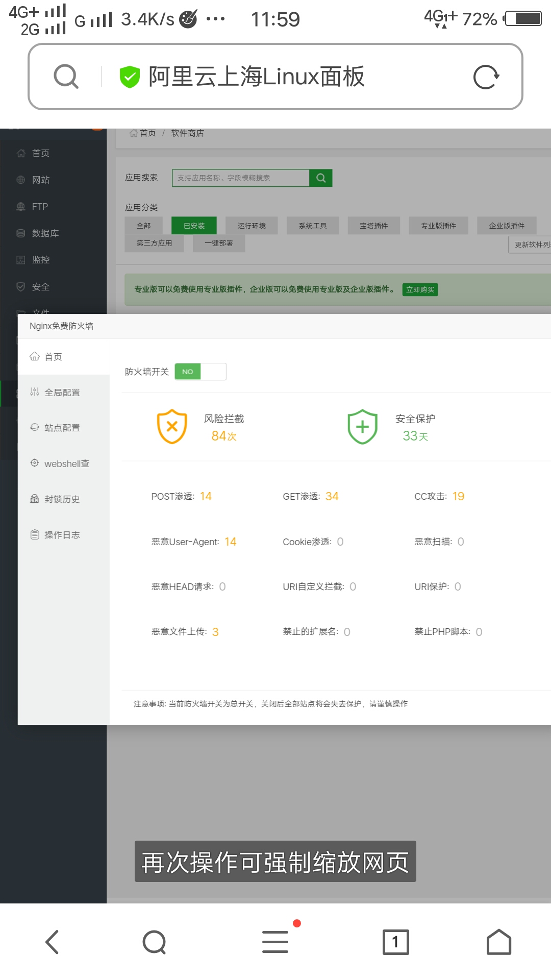Screen dimensions: 551x980
Task: Open 操作日志 firewall tab
Action: click(x=64, y=535)
